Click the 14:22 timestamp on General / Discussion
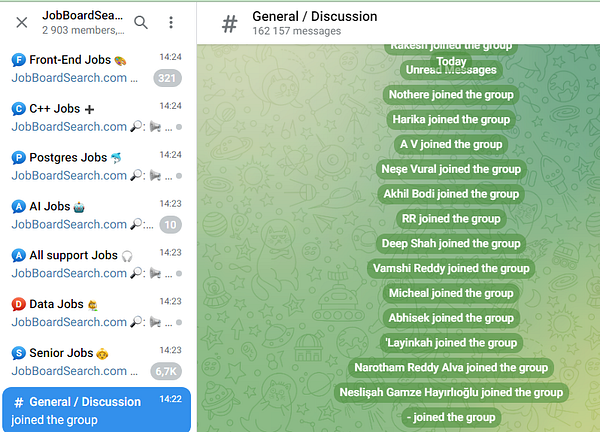This screenshot has height=432, width=600. [171, 399]
